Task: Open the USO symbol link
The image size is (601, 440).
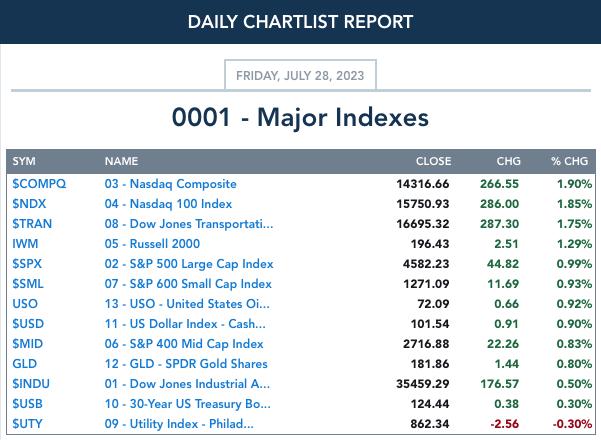Action: pyautogui.click(x=25, y=304)
